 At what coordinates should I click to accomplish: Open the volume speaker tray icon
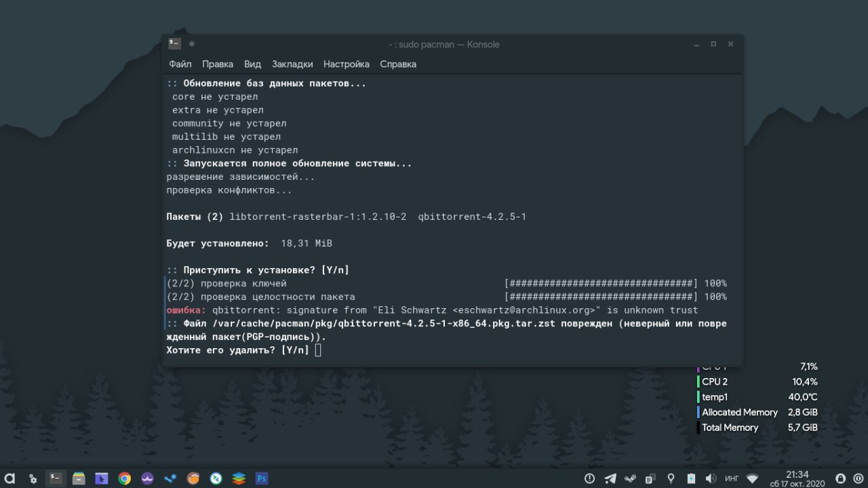pos(711,478)
